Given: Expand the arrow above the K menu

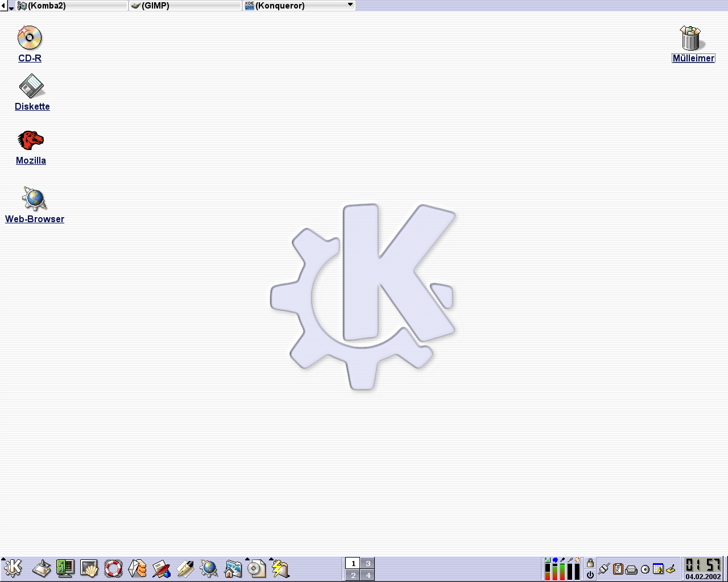Looking at the screenshot, I should coord(3,560).
